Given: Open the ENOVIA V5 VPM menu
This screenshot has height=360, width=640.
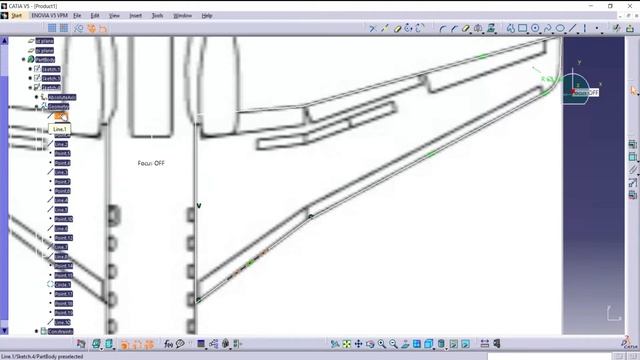Looking at the screenshot, I should [49, 16].
